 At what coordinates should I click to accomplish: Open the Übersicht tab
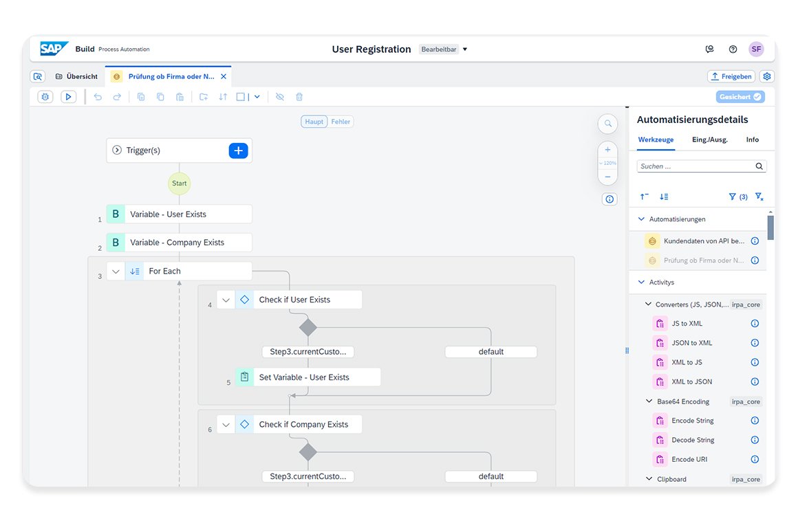click(76, 76)
